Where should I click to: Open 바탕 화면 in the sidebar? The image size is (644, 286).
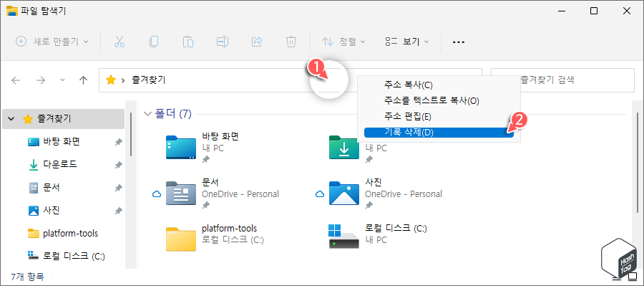tap(62, 142)
